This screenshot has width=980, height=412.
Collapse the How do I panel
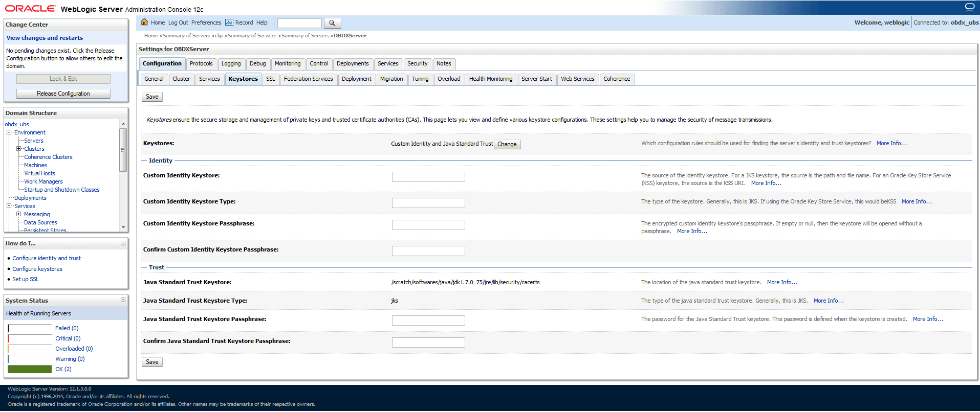coord(123,243)
